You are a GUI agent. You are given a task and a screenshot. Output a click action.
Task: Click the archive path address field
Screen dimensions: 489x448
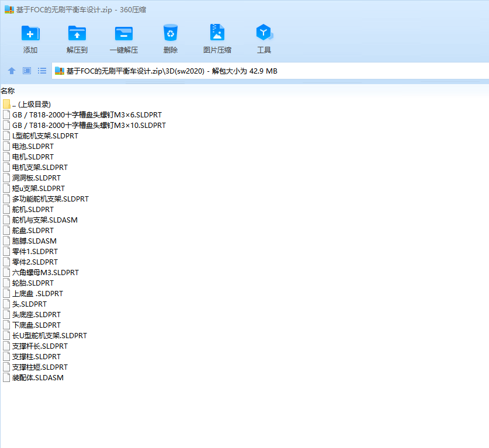270,71
